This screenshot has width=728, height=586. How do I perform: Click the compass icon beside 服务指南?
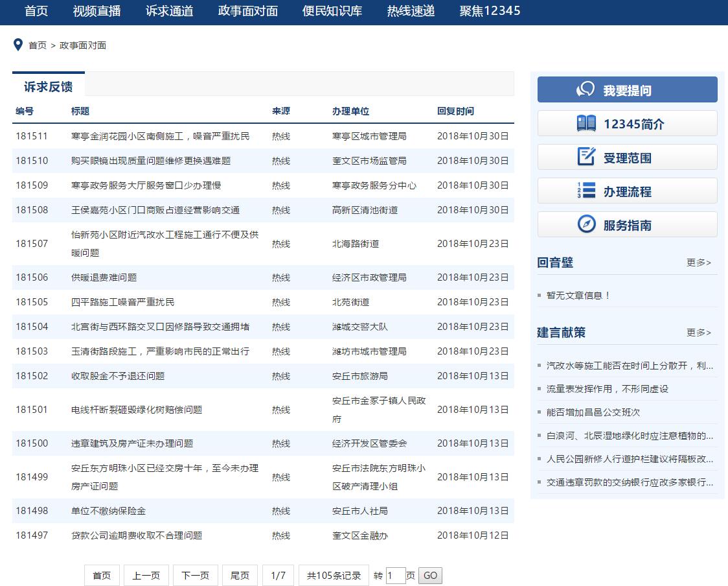586,224
